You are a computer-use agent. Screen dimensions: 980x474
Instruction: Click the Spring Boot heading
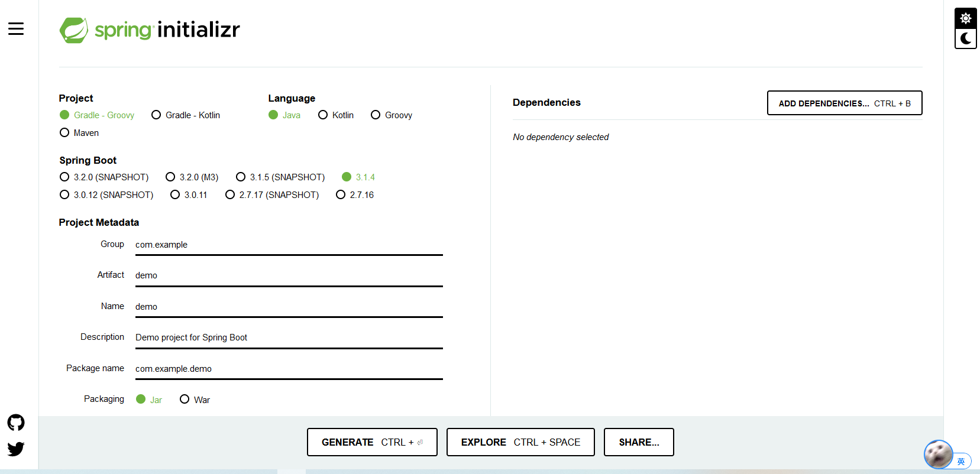click(x=88, y=160)
